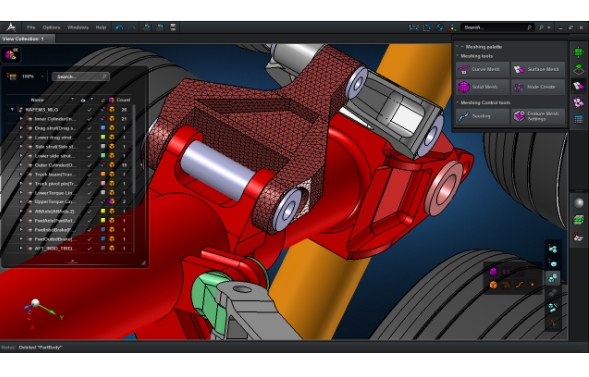Viewport: 589px width, 377px height.
Task: Select the highlighted meshing icon in right sidebar
Action: 578,86
